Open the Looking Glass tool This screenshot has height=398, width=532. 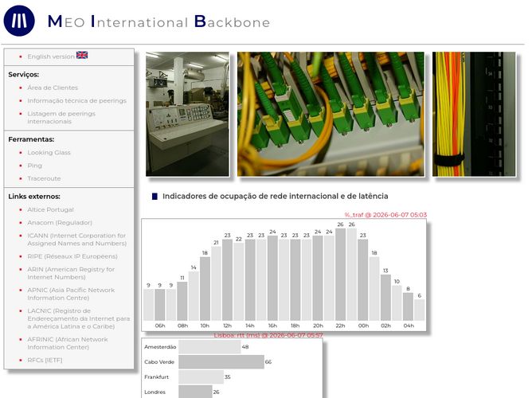click(x=49, y=153)
